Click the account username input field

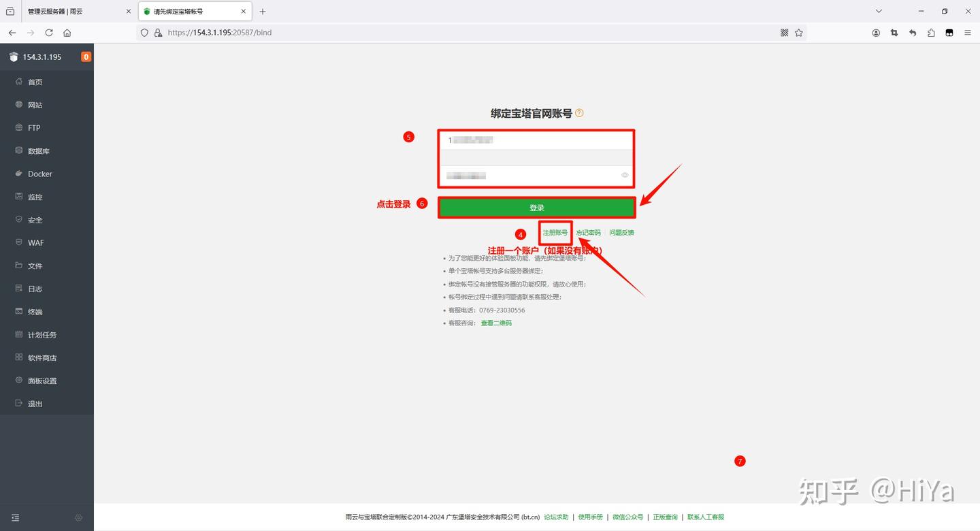point(536,140)
